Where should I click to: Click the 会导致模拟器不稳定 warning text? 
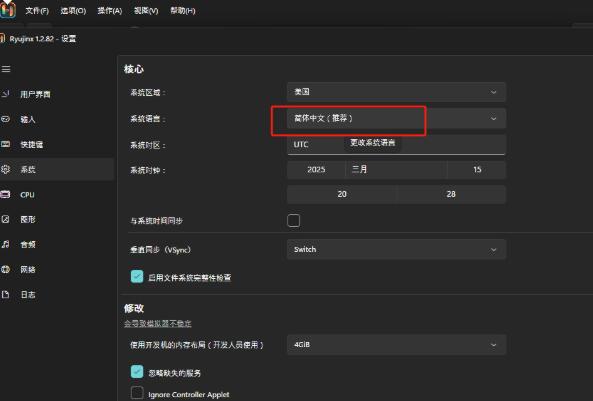[x=158, y=324]
